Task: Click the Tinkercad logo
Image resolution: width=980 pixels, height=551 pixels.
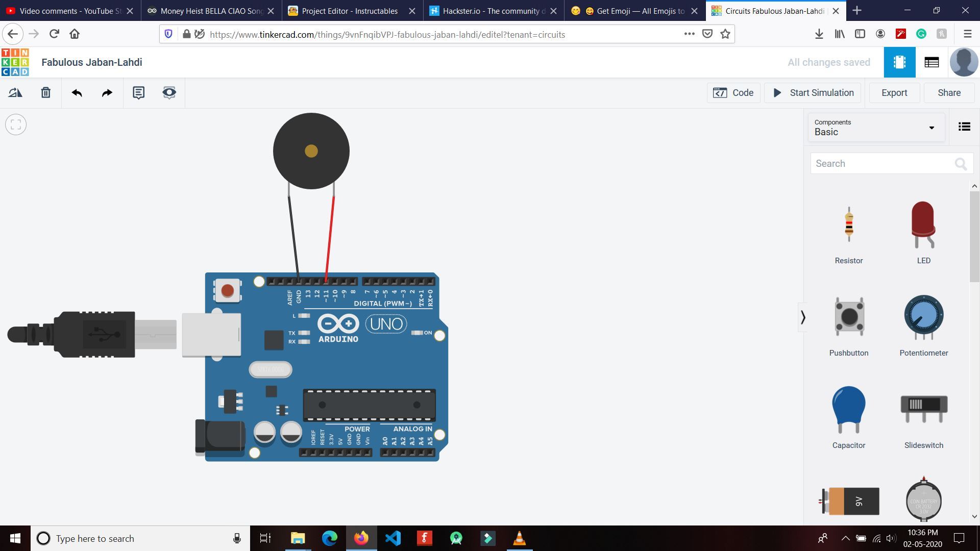Action: [x=15, y=62]
